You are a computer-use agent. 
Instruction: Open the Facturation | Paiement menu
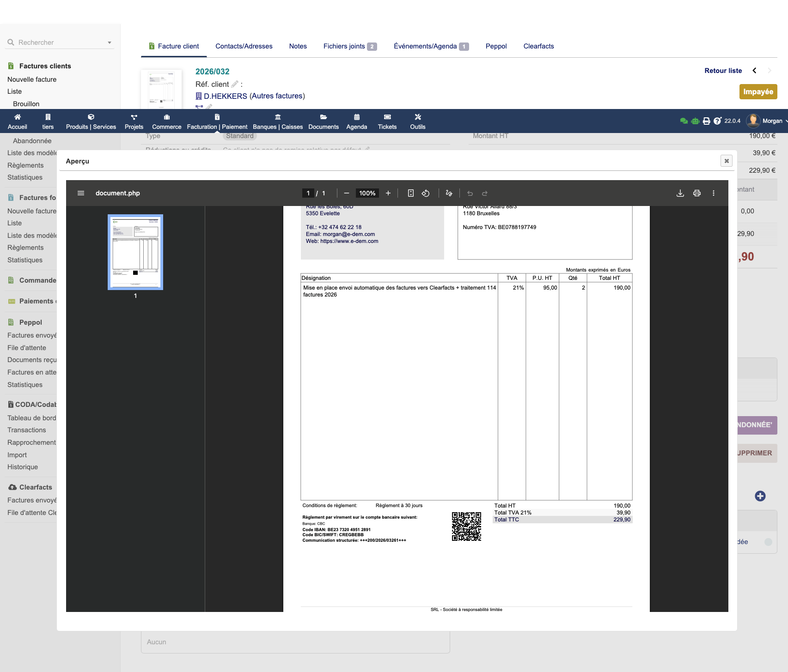point(217,121)
